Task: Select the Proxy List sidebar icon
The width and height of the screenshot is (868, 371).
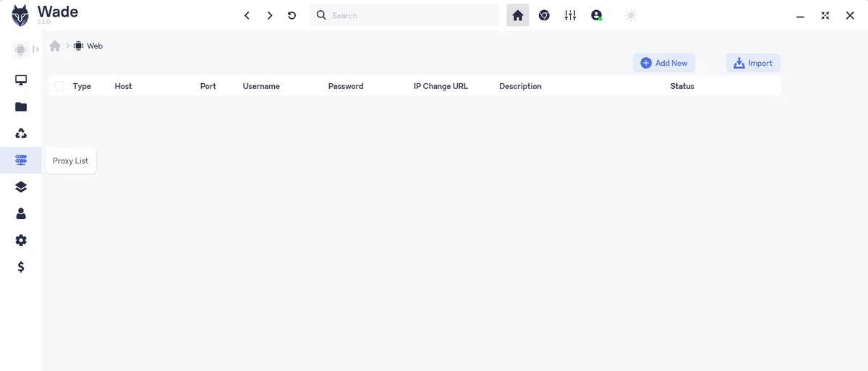Action: (x=21, y=160)
